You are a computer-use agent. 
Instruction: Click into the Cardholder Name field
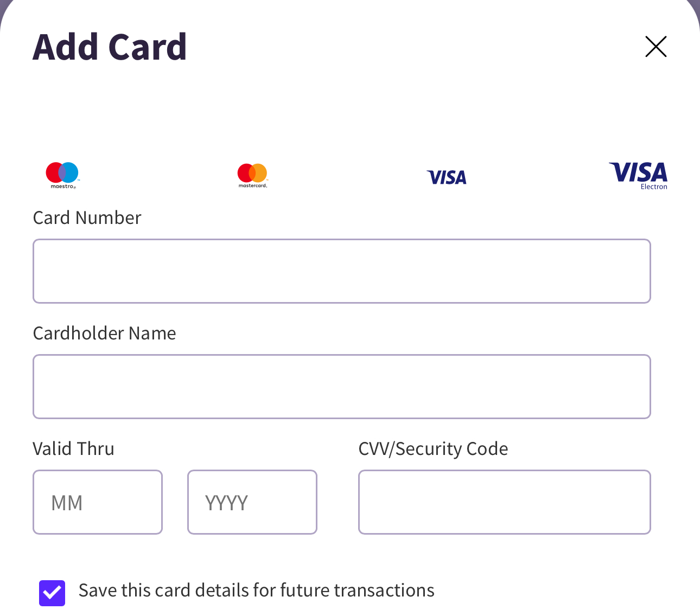pos(342,387)
